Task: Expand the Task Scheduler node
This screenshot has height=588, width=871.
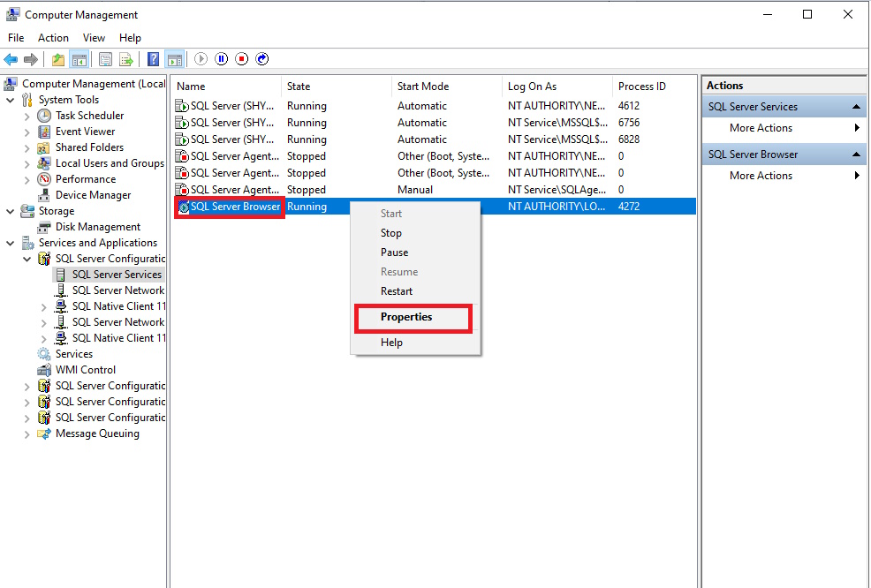Action: pos(27,116)
